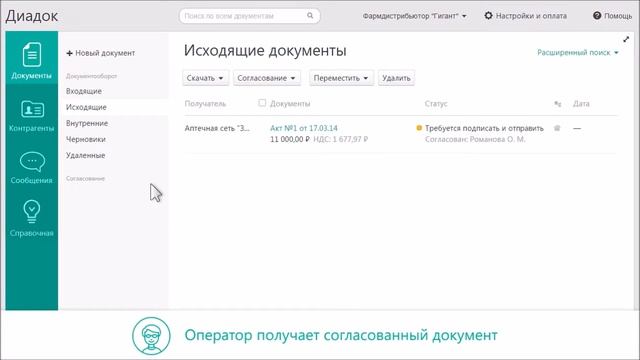Open the Фармдистрибьютор "Гигант" organization dropdown
The height and width of the screenshot is (360, 640).
click(x=414, y=16)
